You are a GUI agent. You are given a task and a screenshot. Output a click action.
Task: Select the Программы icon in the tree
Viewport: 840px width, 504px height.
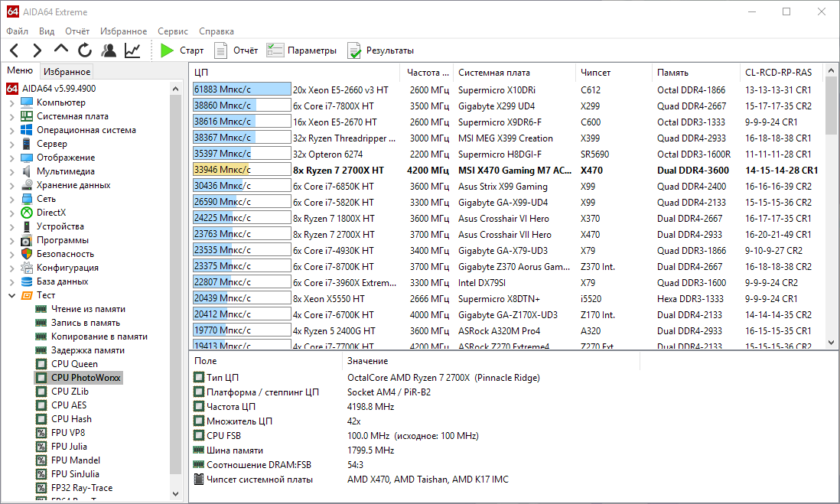pyautogui.click(x=27, y=240)
